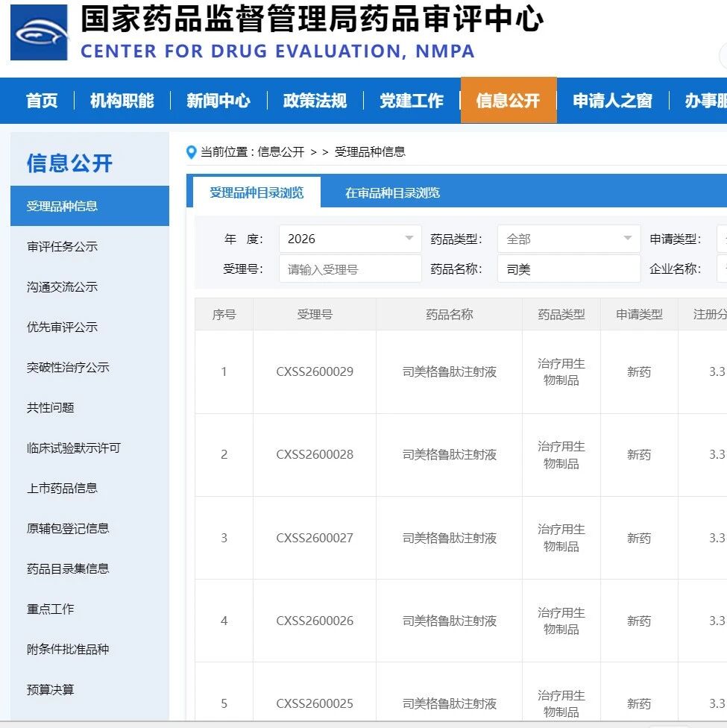This screenshot has height=728, width=727.
Task: Click the location pin icon in breadcrumb
Action: [192, 152]
